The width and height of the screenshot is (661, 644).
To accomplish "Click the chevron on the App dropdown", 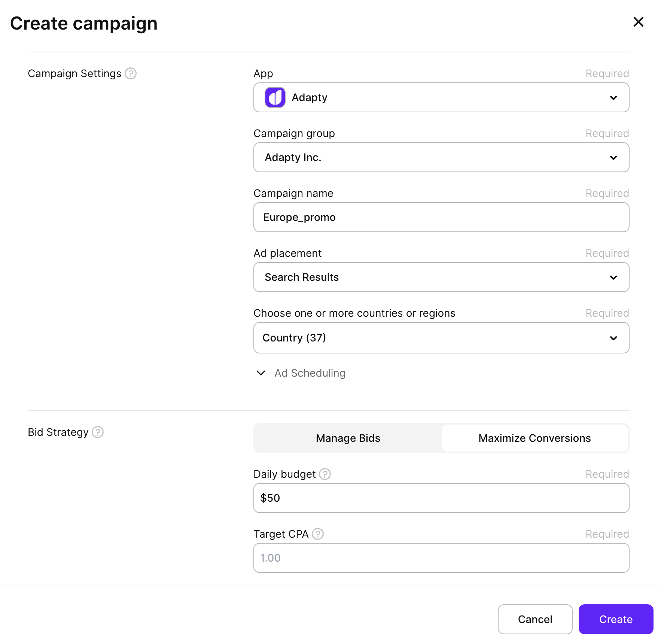I will [613, 98].
